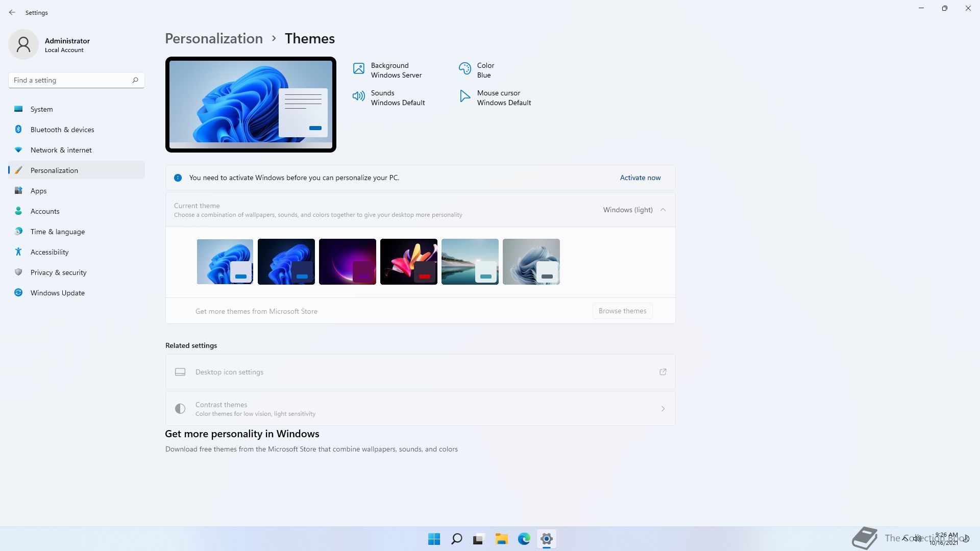Click the Desktop icon settings external link icon

pyautogui.click(x=663, y=372)
